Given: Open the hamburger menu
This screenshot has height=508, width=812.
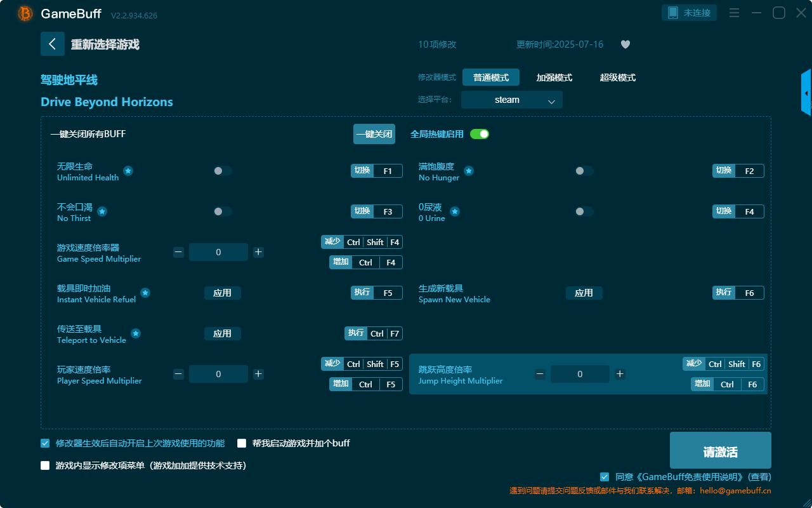Looking at the screenshot, I should click(734, 12).
